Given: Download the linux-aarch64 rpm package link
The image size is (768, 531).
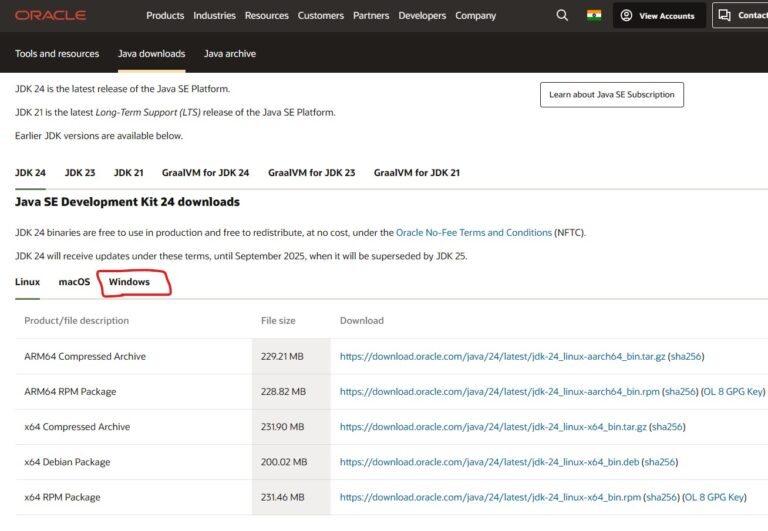Looking at the screenshot, I should click(500, 392).
